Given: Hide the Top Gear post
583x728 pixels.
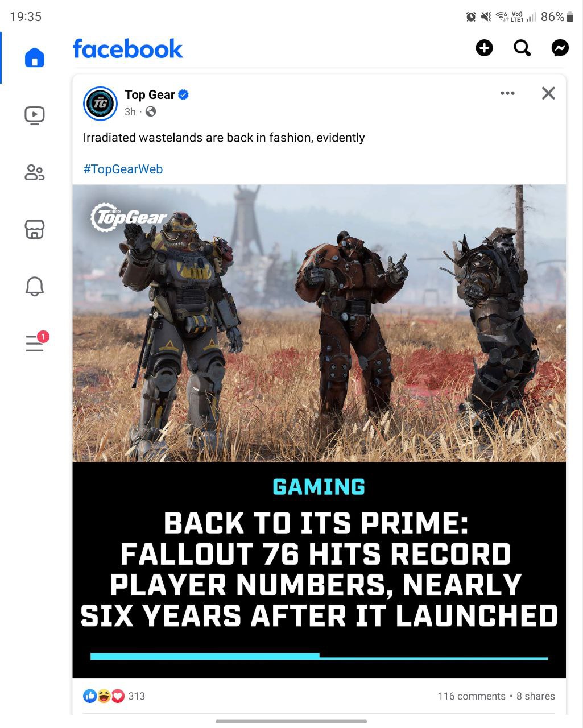Looking at the screenshot, I should click(548, 93).
